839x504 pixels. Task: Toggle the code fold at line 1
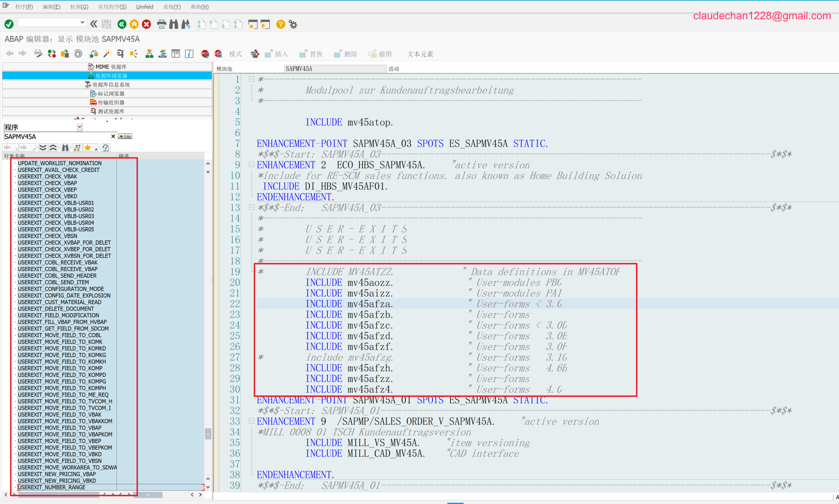point(252,79)
